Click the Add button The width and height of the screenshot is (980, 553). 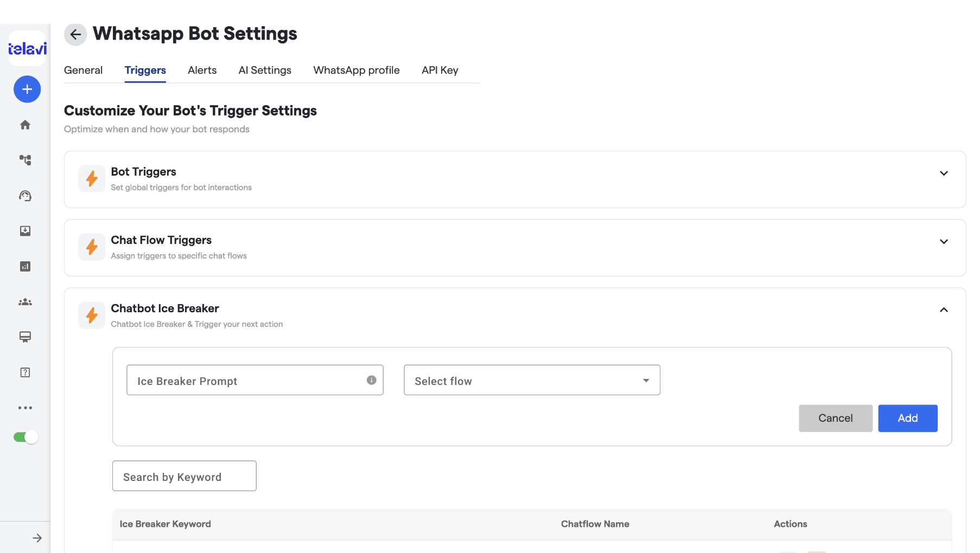908,418
